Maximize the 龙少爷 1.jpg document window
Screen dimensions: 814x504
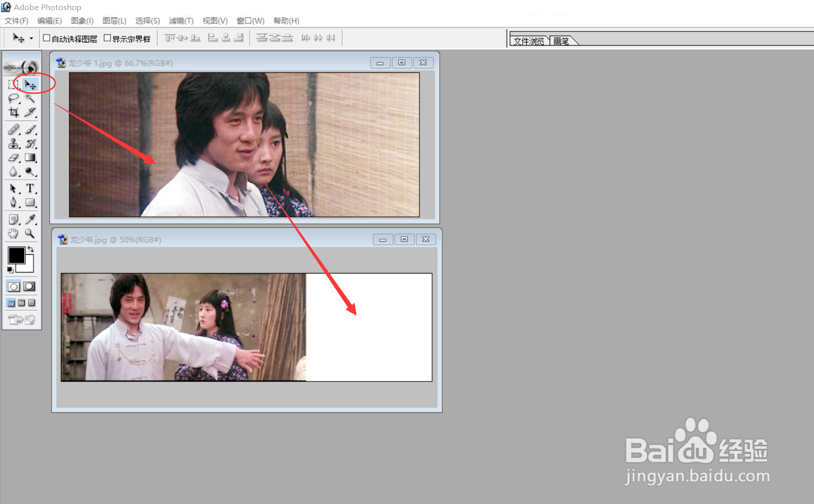(402, 63)
